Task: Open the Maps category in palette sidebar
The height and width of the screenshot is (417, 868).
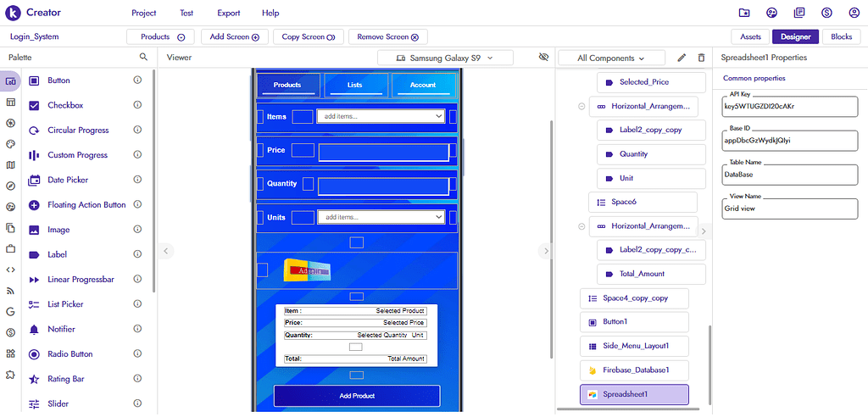Action: coord(10,165)
